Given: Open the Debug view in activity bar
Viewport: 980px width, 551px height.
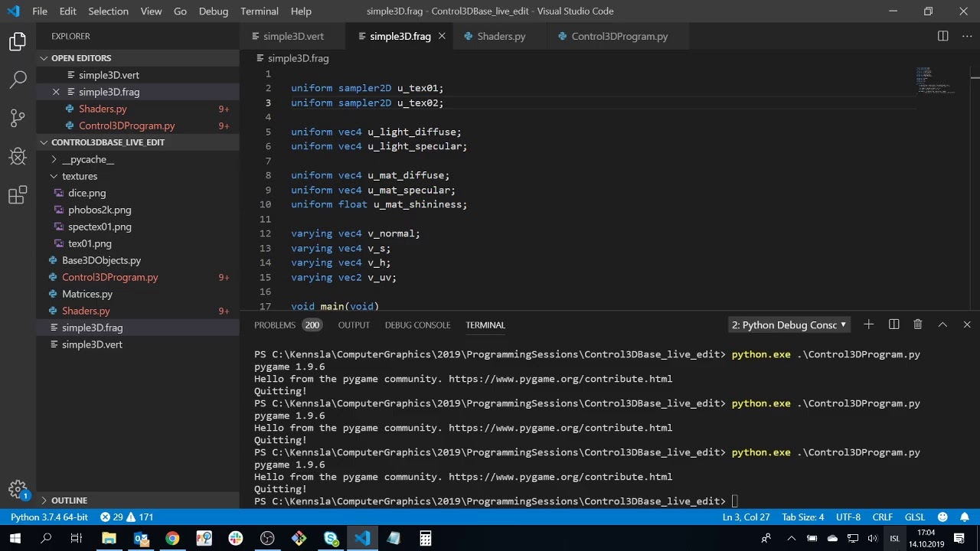Looking at the screenshot, I should click(x=18, y=156).
